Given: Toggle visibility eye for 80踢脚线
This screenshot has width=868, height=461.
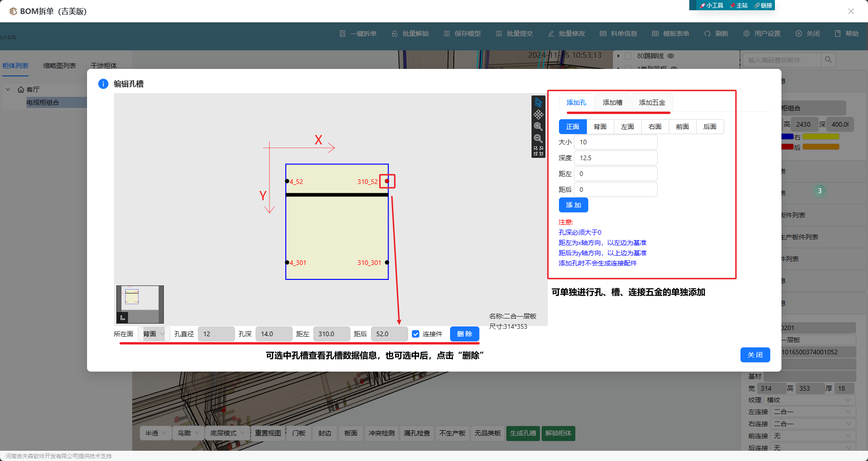Looking at the screenshot, I should [671, 56].
